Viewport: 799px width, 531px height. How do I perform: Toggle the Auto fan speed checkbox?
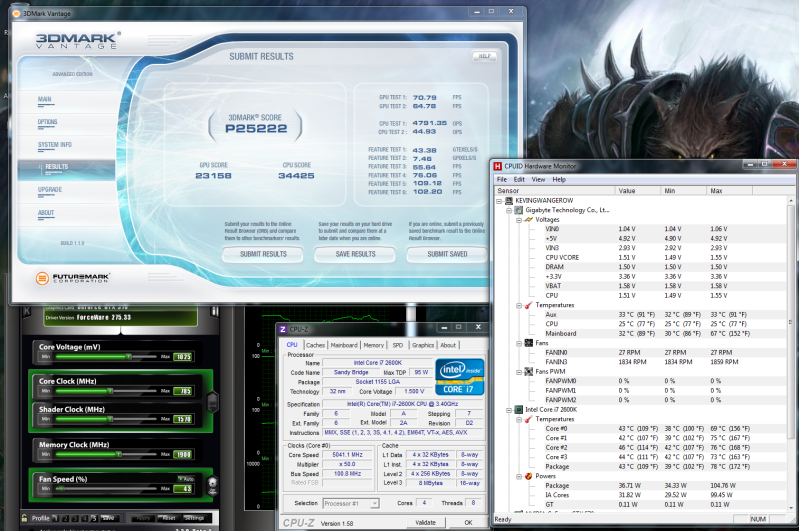click(186, 479)
